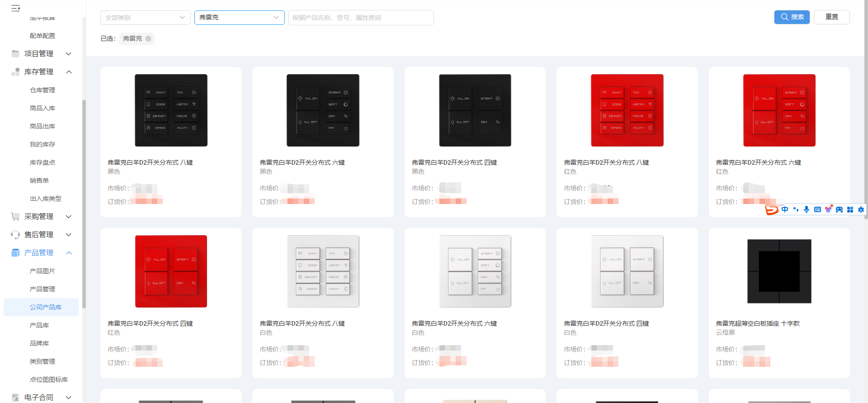Viewport: 868px width, 403px height.
Task: Expand the 采购管理 menu chevron
Action: pyautogui.click(x=69, y=217)
